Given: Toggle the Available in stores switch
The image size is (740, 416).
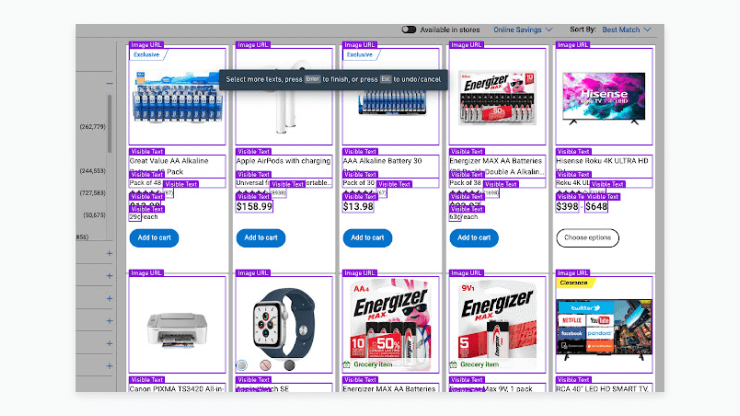Looking at the screenshot, I should pyautogui.click(x=409, y=30).
